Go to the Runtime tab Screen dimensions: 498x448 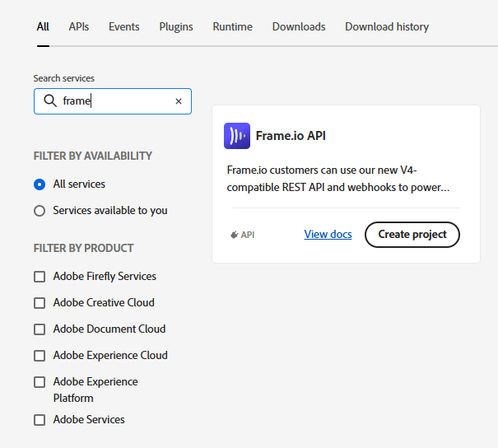coord(232,26)
